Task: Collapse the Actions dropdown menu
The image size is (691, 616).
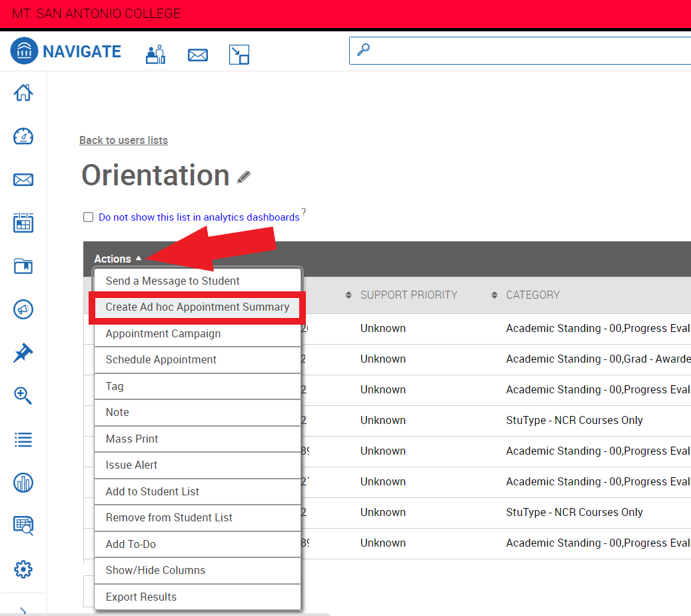Action: [118, 259]
